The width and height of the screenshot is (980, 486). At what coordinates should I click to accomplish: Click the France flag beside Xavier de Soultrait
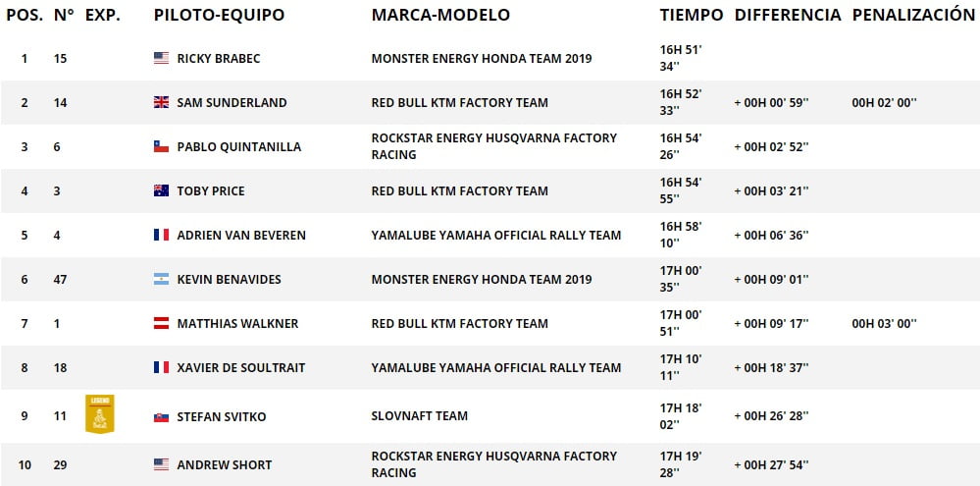[x=161, y=368]
